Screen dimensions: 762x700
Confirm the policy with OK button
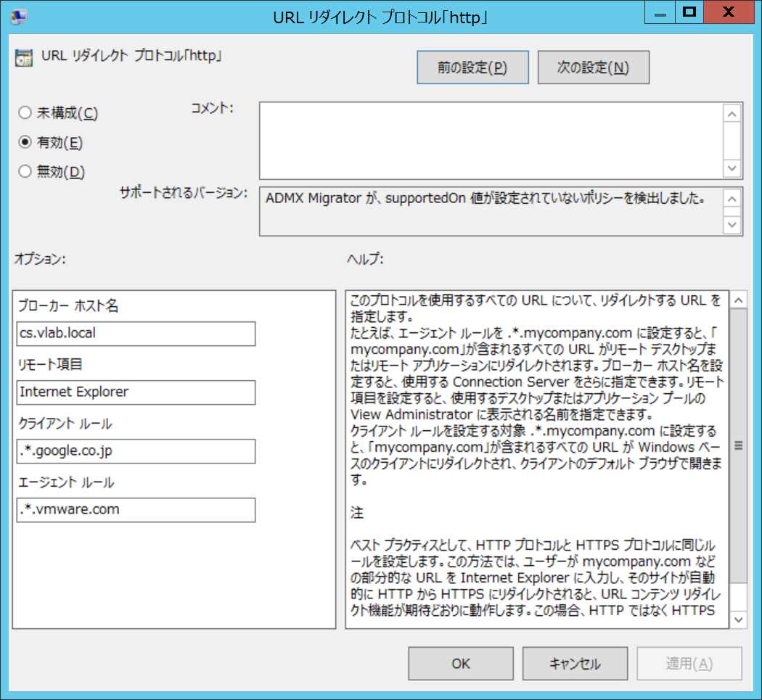pos(461,664)
